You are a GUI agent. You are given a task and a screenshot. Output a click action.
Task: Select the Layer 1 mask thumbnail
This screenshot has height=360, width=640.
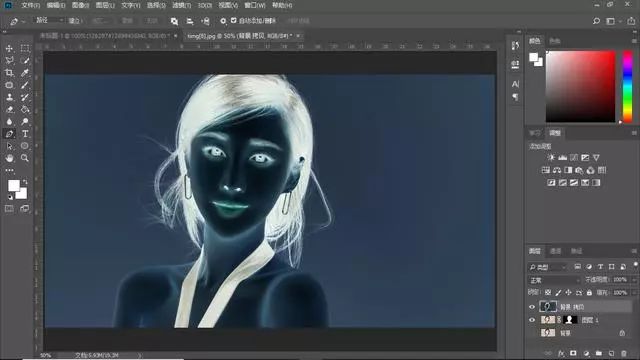570,320
